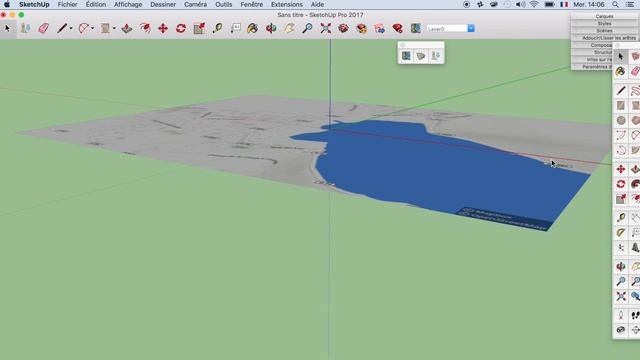Open the Fichier menu

(x=67, y=4)
